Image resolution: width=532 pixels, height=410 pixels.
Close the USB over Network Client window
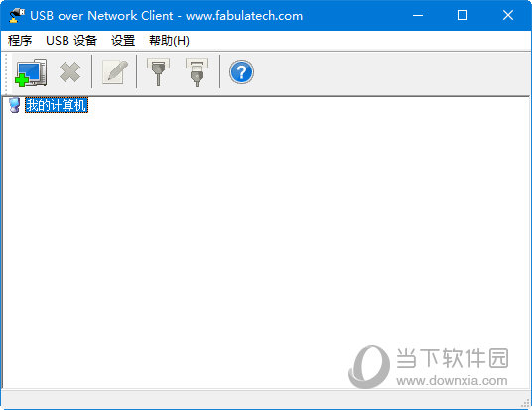point(508,15)
